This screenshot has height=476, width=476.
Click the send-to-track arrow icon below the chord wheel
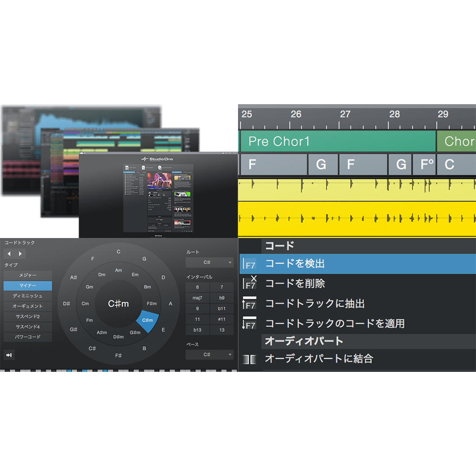[9, 355]
